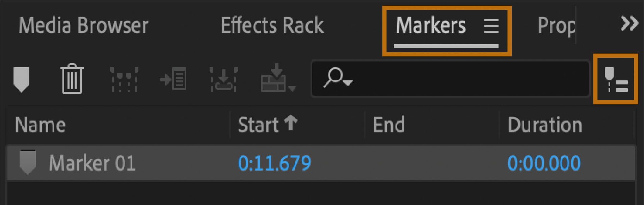Open Insert into Multitrack dropdown arrow
The width and height of the screenshot is (644, 205).
293,88
